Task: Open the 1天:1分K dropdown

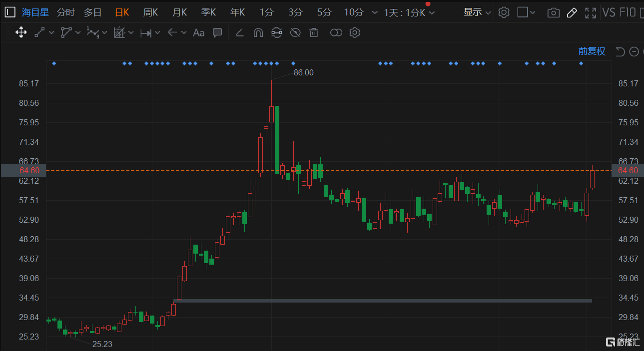Action: point(409,13)
